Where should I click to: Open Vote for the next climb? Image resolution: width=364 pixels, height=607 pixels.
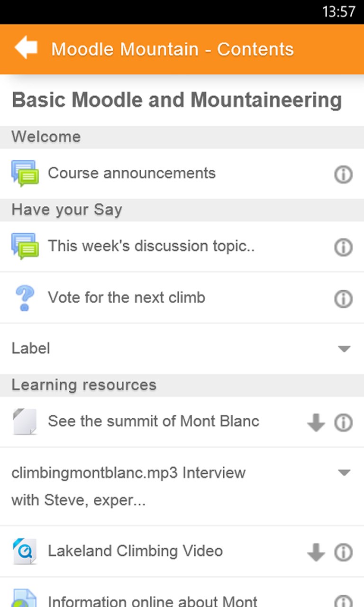(x=127, y=298)
